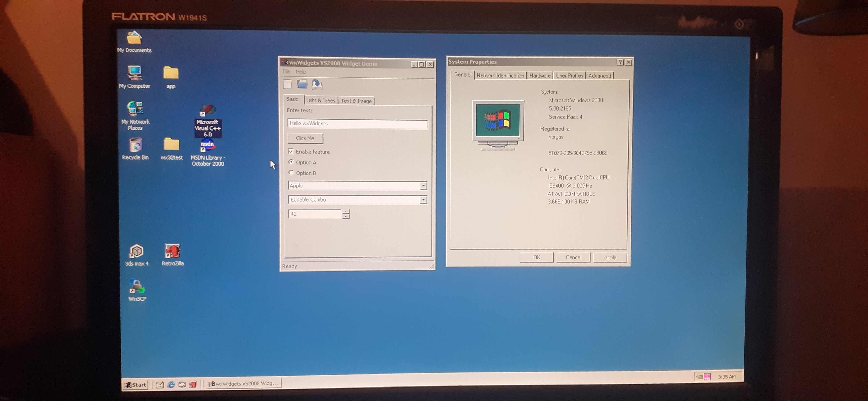Launch Internet Explorer from quick launch

click(171, 385)
